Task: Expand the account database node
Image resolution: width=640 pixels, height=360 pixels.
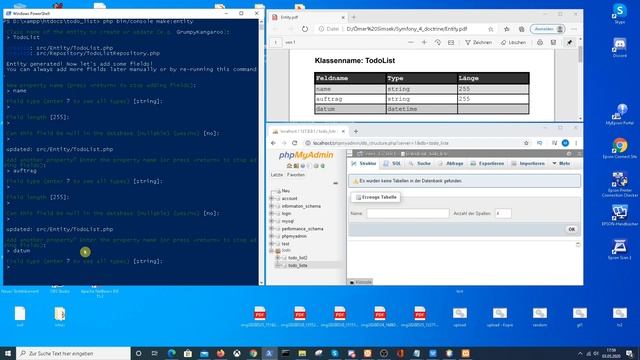Action: tap(271, 198)
